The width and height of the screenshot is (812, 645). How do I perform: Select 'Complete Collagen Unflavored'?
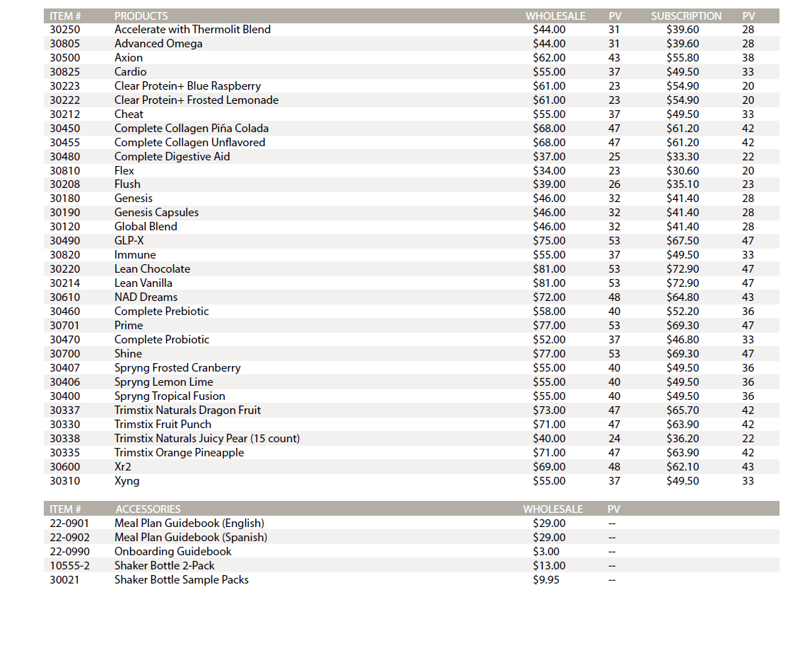(x=189, y=143)
